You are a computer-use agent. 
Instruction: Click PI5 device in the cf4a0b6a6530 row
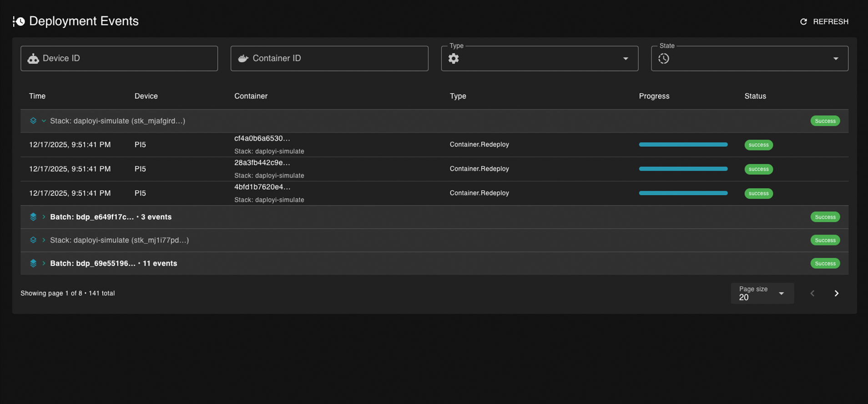[x=140, y=145]
